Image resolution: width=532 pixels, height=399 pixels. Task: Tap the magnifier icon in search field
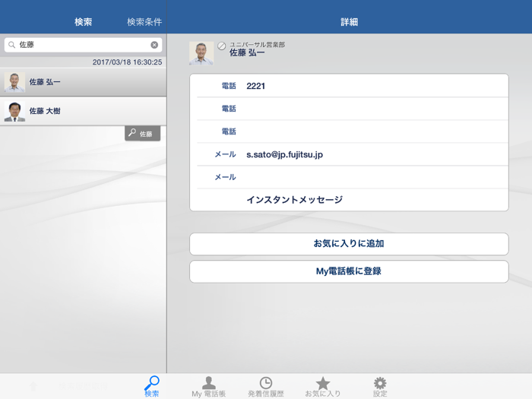pyautogui.click(x=12, y=45)
